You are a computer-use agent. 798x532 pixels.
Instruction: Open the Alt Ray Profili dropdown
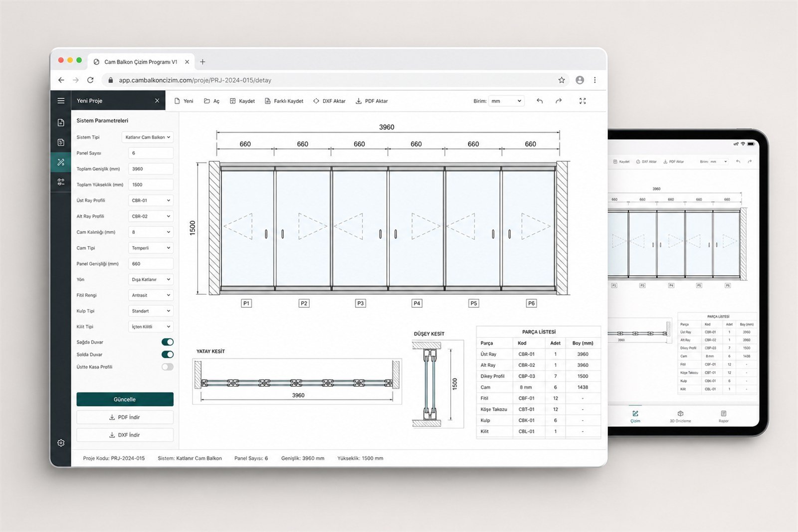click(151, 216)
